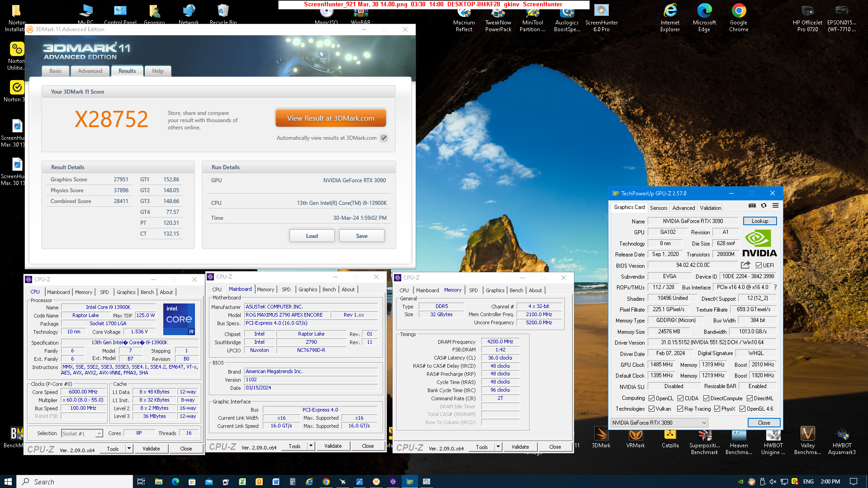Open Catzilla desktop icon
This screenshot has width=868, height=488.
(670, 439)
